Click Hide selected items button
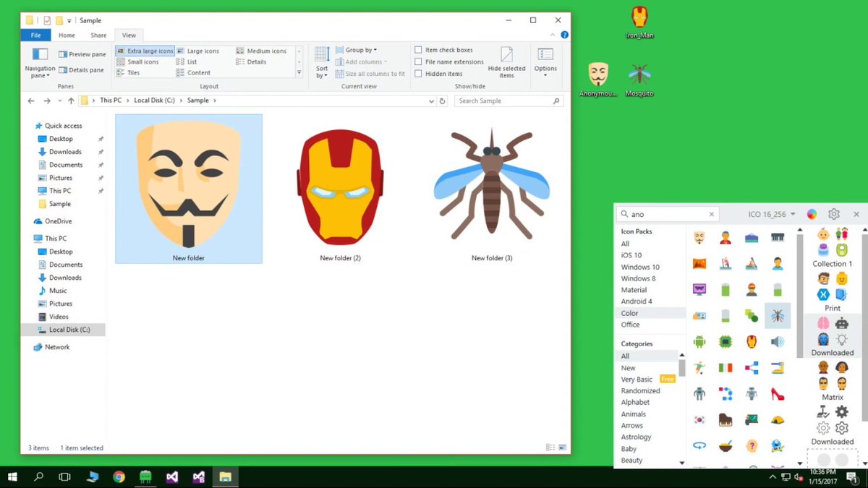Viewport: 868px width, 488px height. (506, 63)
